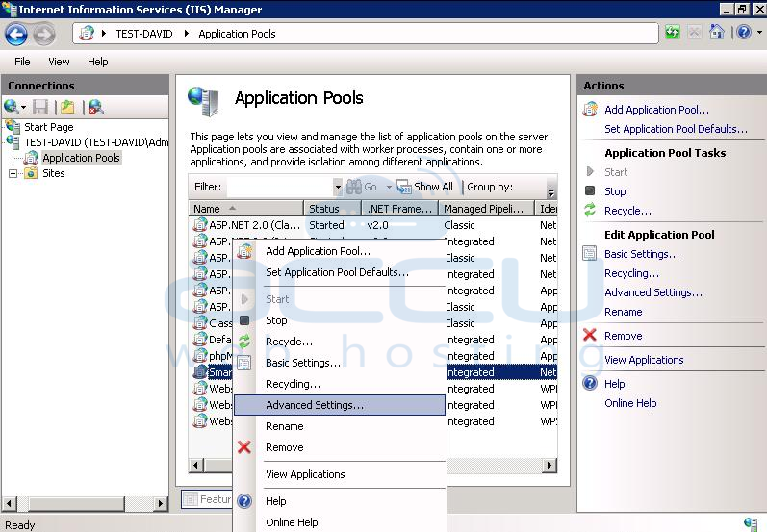Sort by Managed Pipeli... column header

click(x=486, y=209)
